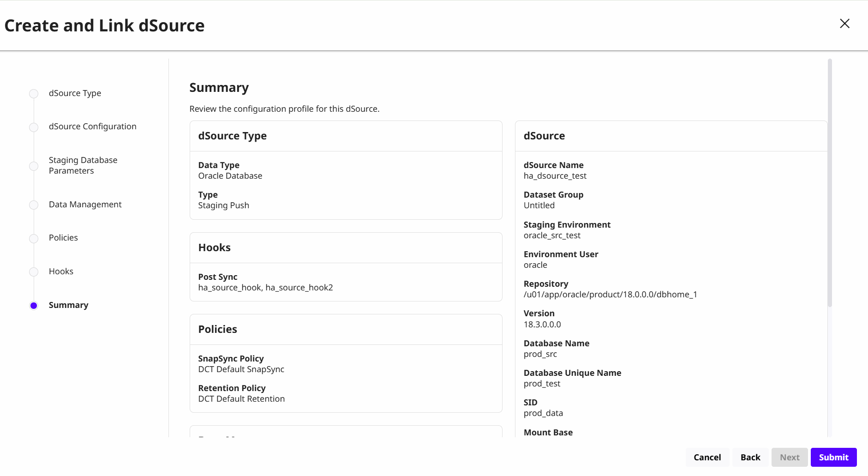Click the SID value 'prod_data'
This screenshot has width=868, height=476.
(x=543, y=413)
